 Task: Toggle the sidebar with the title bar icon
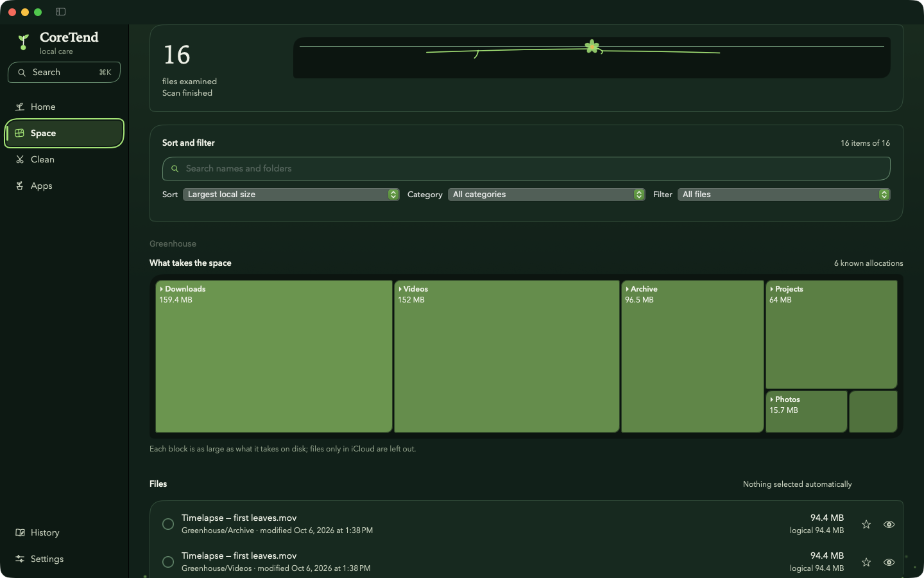[x=60, y=12]
